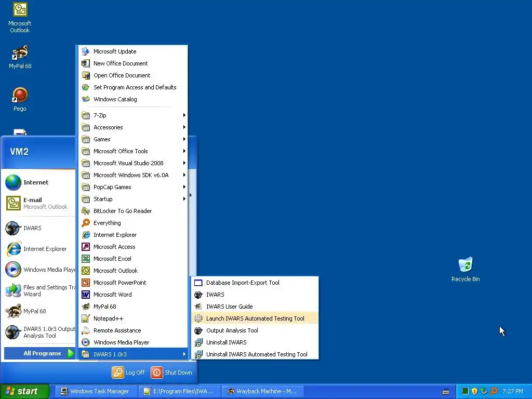
Task: Expand the Accessories folder
Action: click(134, 127)
